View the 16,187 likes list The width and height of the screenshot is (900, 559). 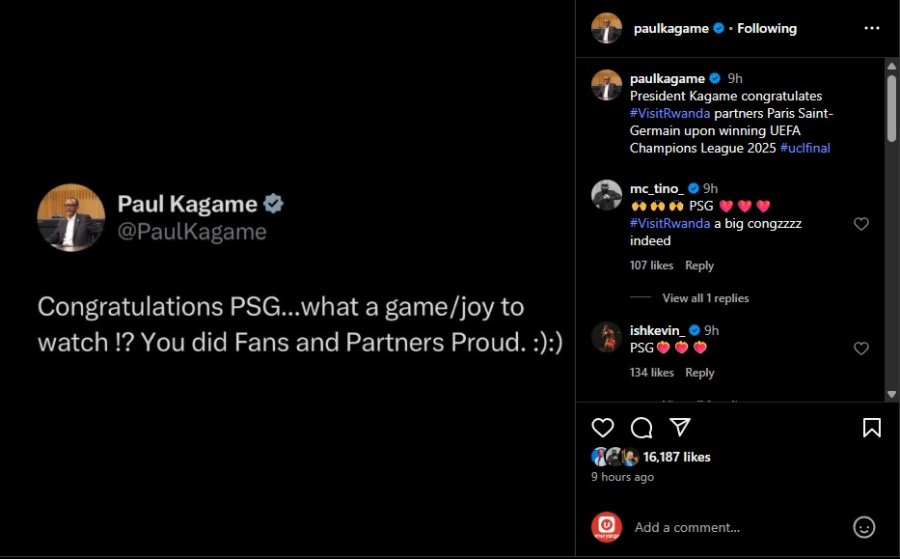point(676,457)
